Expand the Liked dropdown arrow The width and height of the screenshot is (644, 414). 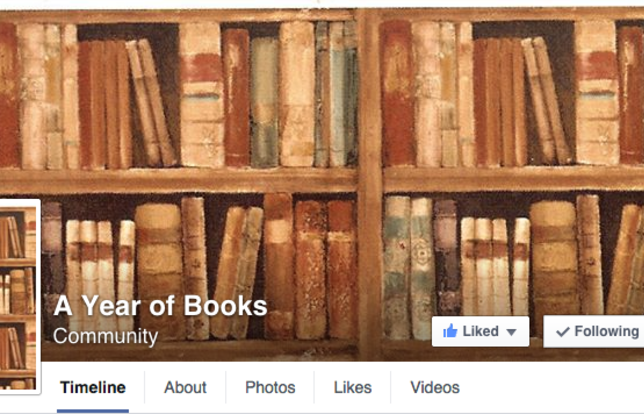[x=511, y=332]
